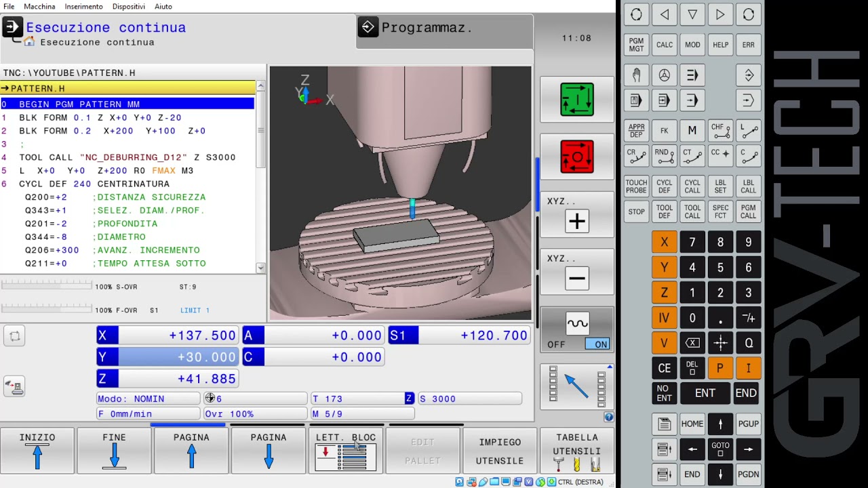Click the green NC start icon
868x488 pixels.
pos(577,100)
